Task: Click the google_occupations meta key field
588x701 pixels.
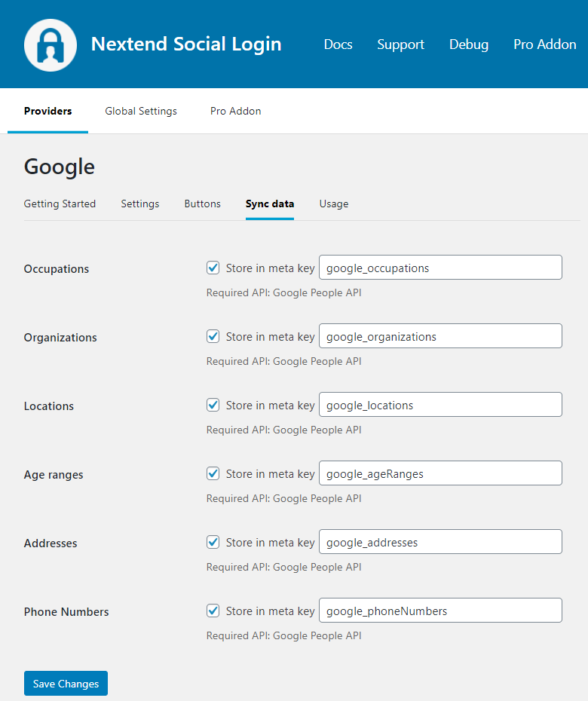Action: [x=440, y=268]
